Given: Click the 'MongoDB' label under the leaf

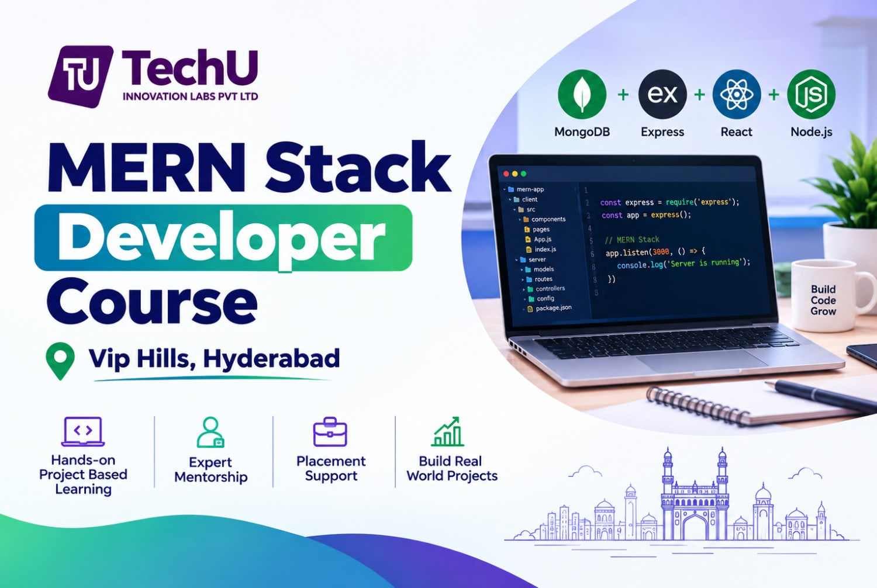Looking at the screenshot, I should 582,132.
